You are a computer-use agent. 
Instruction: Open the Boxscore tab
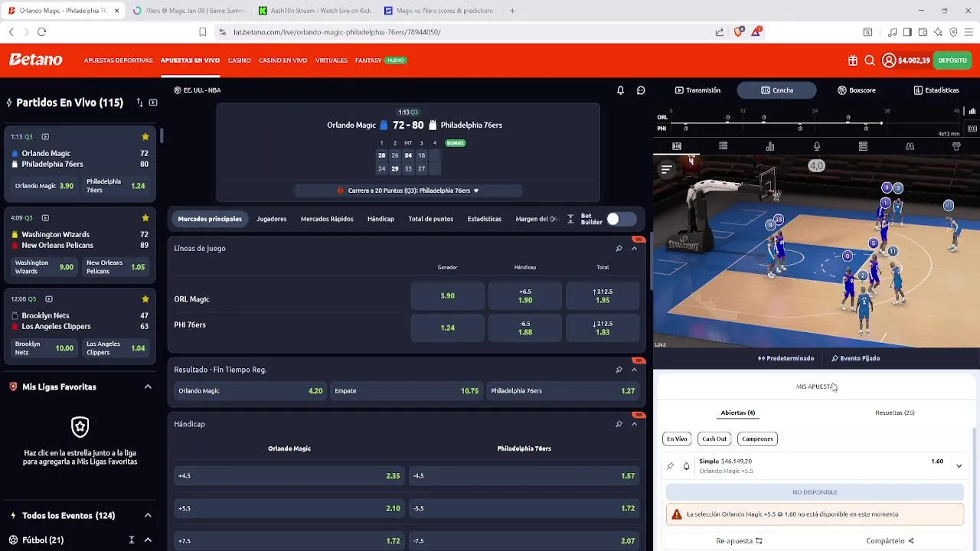click(856, 90)
